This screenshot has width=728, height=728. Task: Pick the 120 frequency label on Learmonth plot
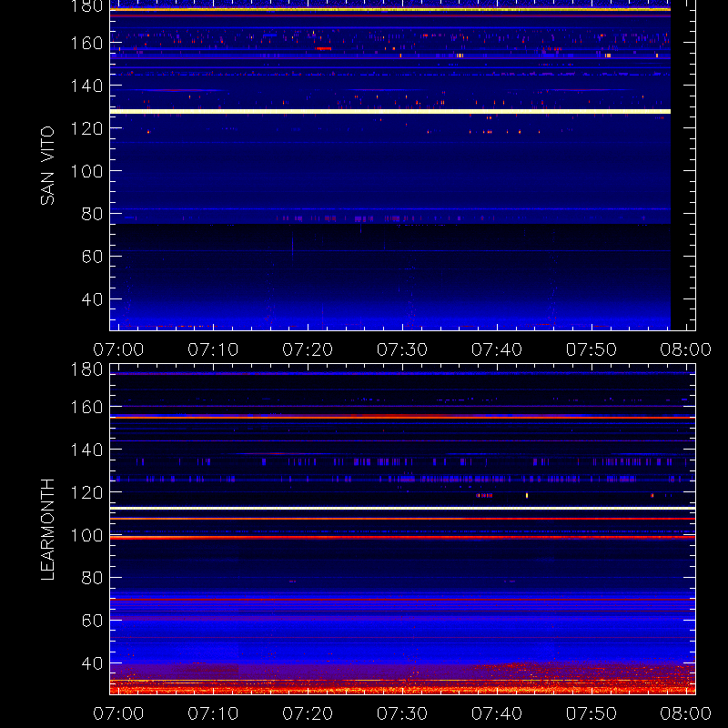(86, 492)
